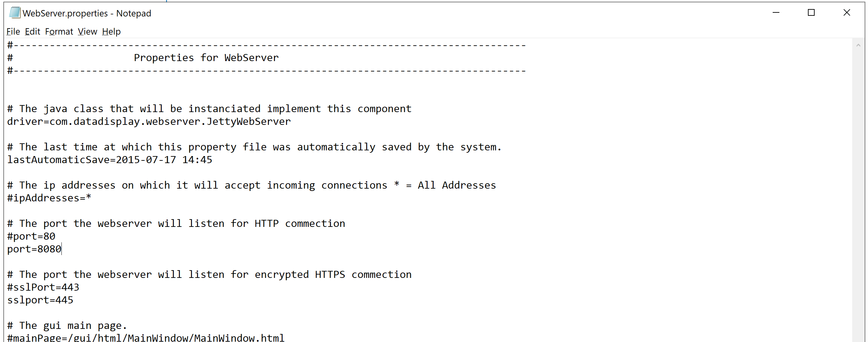Open the Help menu

pos(111,32)
